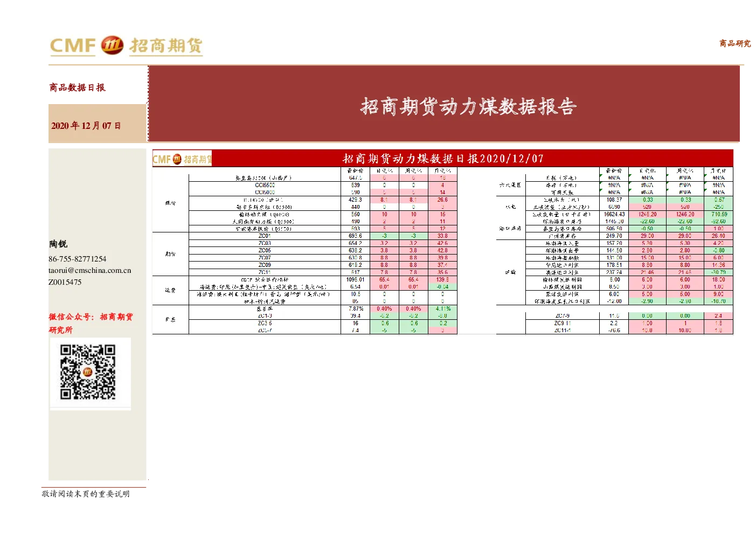
Task: Click the phone number 86-755-82771254
Action: [78, 259]
